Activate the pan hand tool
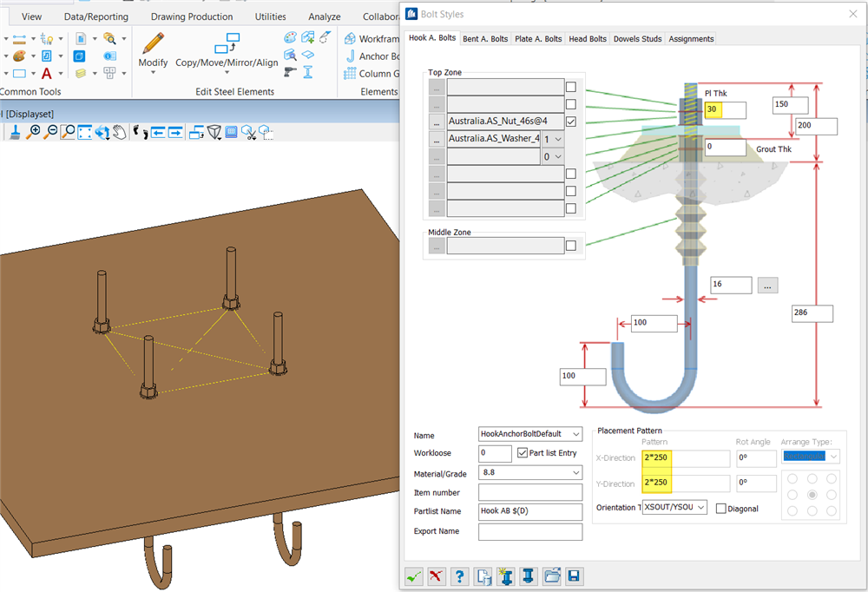 point(119,132)
